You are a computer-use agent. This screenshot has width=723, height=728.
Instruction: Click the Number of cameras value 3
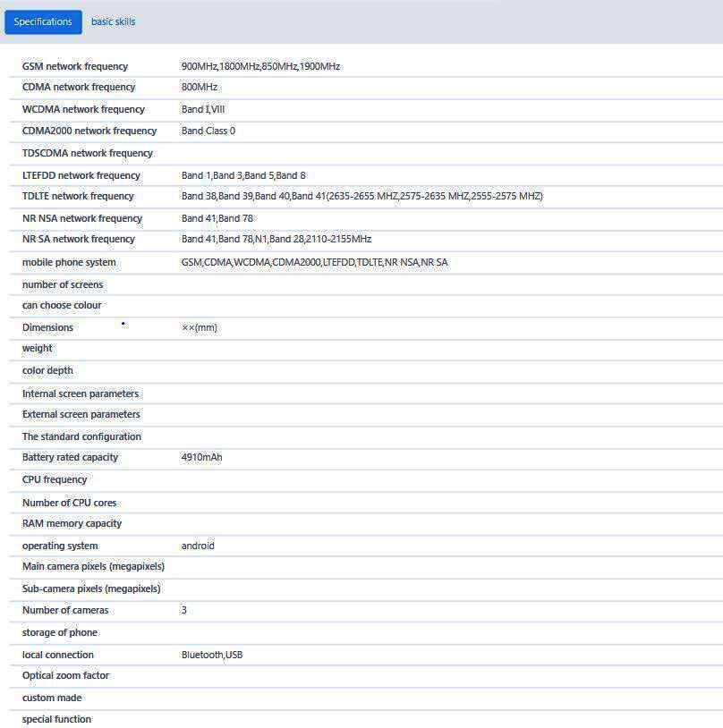pos(184,610)
